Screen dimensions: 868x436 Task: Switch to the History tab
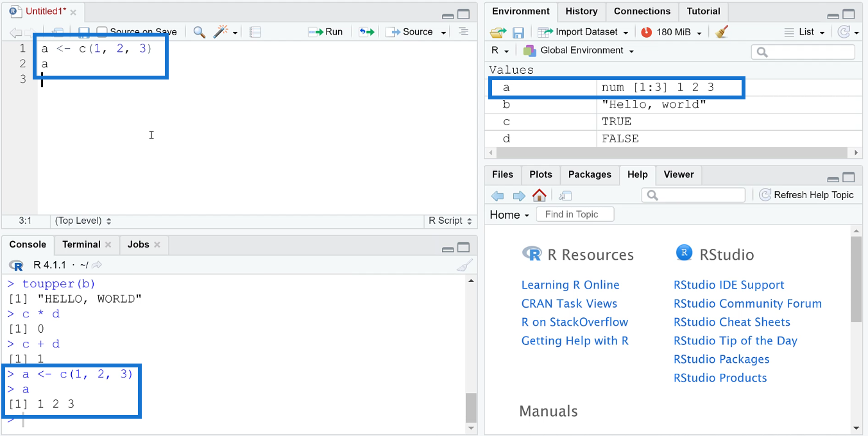tap(581, 12)
